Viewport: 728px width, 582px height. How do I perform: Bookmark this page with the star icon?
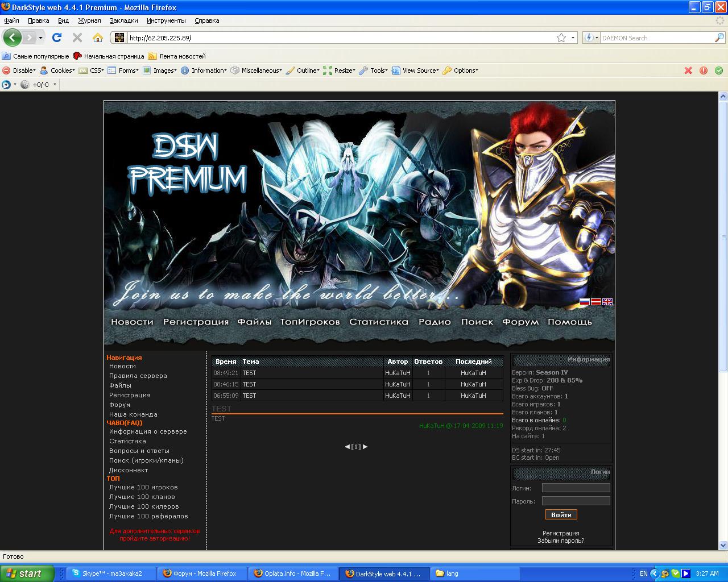click(561, 38)
